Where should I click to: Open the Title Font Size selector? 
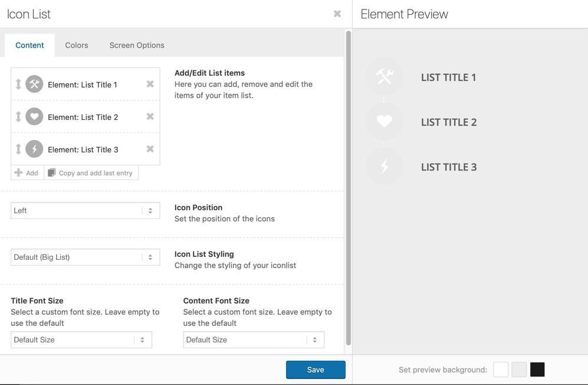pos(81,340)
